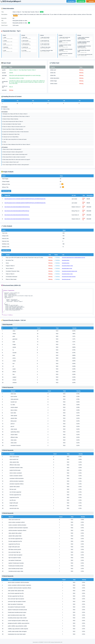This screenshot has width=95, height=644.
Task: Click the Links Analysis chain icon
Action: click(2, 226)
